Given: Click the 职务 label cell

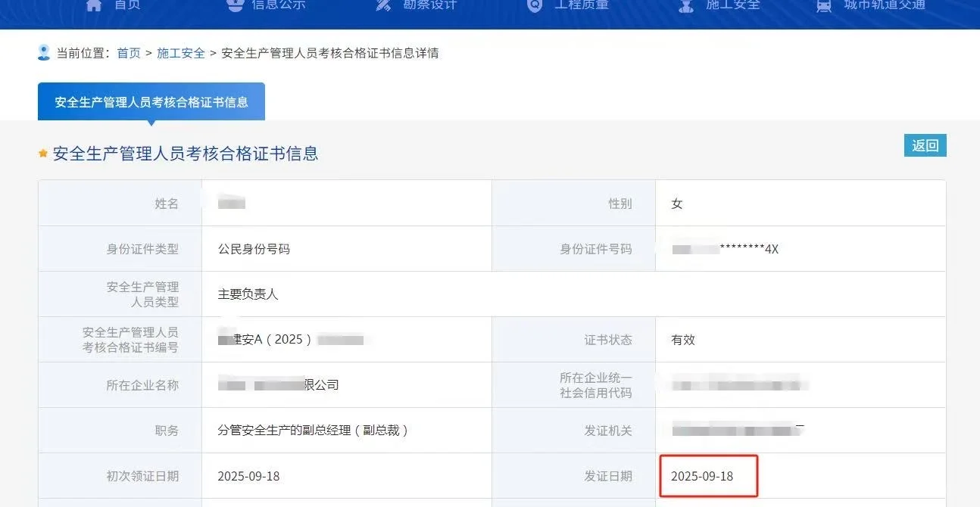Looking at the screenshot, I should pyautogui.click(x=120, y=430).
